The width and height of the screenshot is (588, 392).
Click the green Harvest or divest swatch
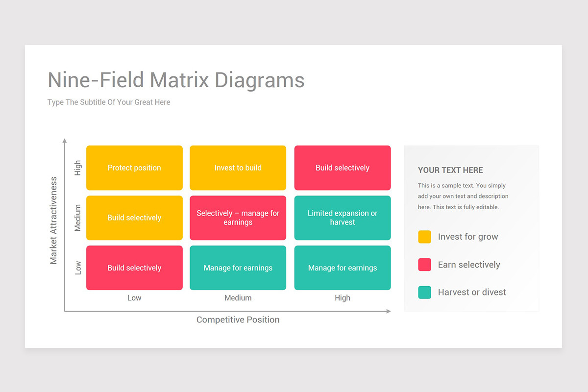(424, 292)
